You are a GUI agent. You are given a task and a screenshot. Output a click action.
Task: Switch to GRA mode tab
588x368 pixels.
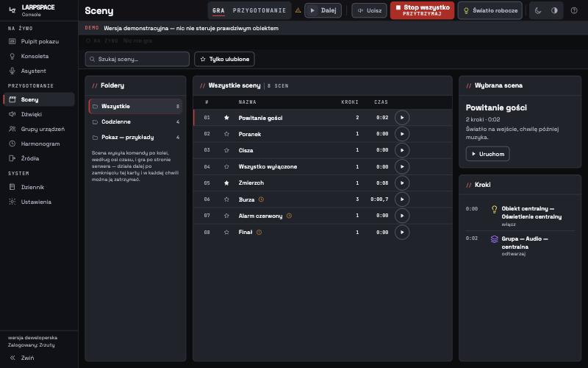218,10
